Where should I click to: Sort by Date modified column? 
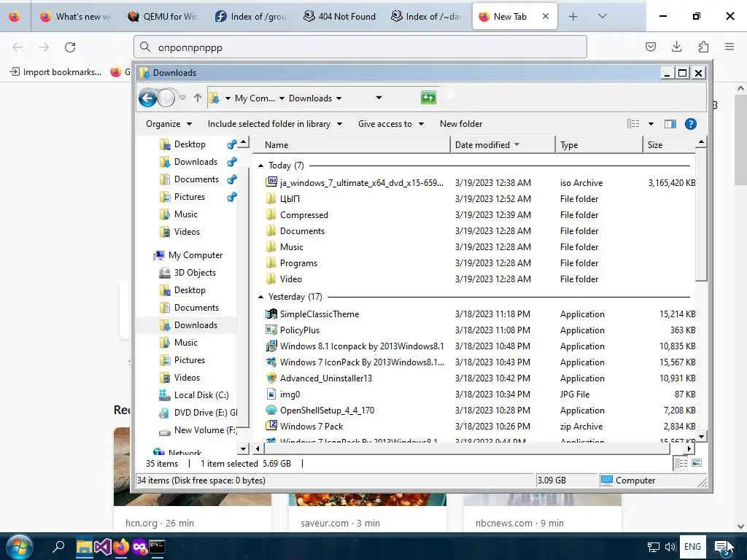click(503, 145)
